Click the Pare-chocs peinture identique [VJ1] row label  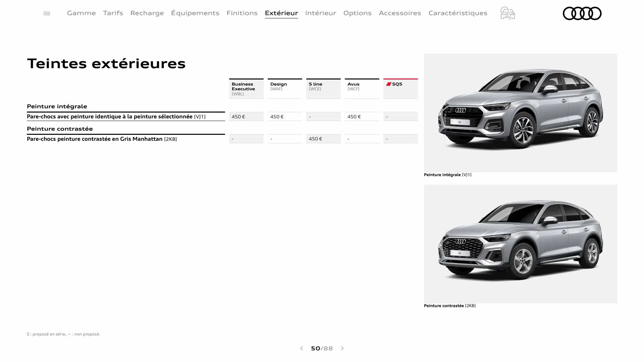coord(116,116)
